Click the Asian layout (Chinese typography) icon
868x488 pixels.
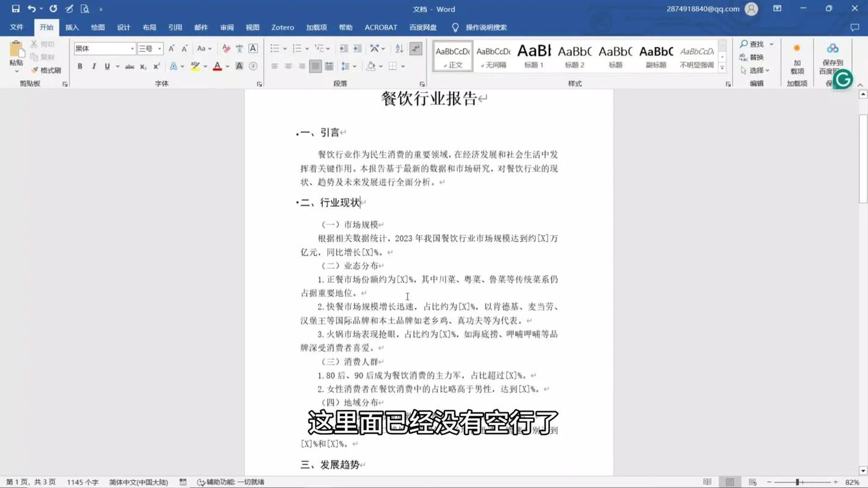pyautogui.click(x=375, y=48)
